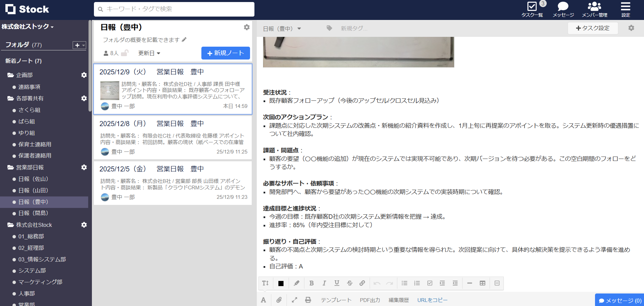Create a note with 新規ノート button

[225, 53]
